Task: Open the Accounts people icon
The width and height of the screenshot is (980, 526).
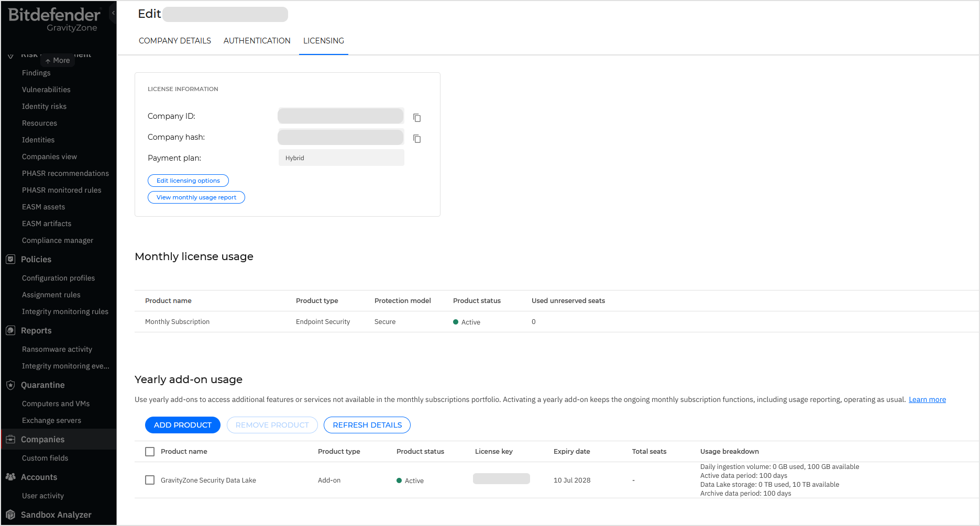Action: [x=10, y=477]
